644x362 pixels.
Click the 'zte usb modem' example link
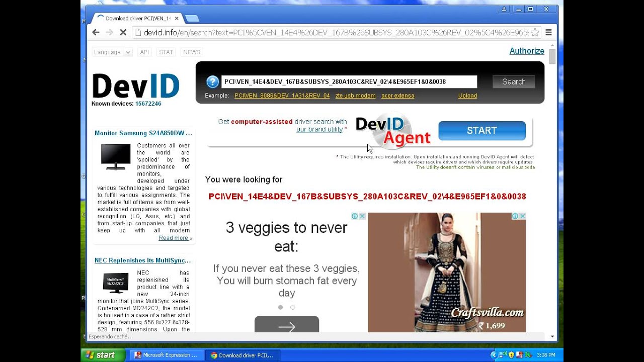coord(355,96)
